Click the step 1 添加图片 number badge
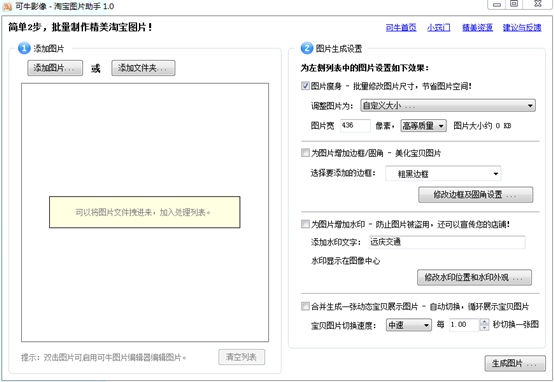 [x=24, y=48]
